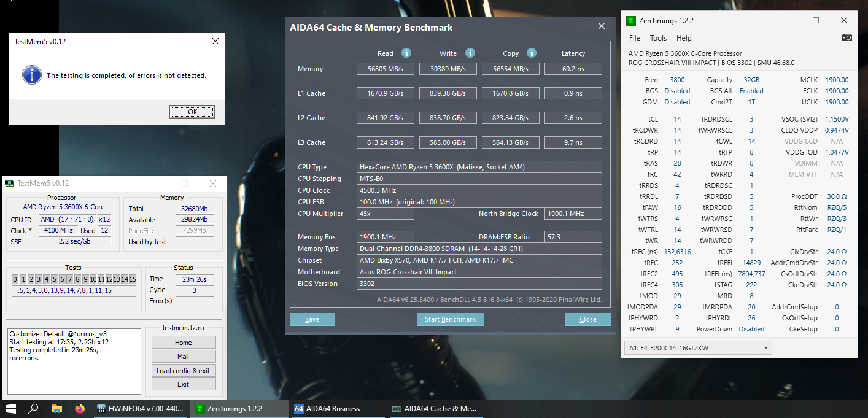The height and width of the screenshot is (418, 868).
Task: Click BGS Alt Enabled value
Action: click(x=751, y=91)
